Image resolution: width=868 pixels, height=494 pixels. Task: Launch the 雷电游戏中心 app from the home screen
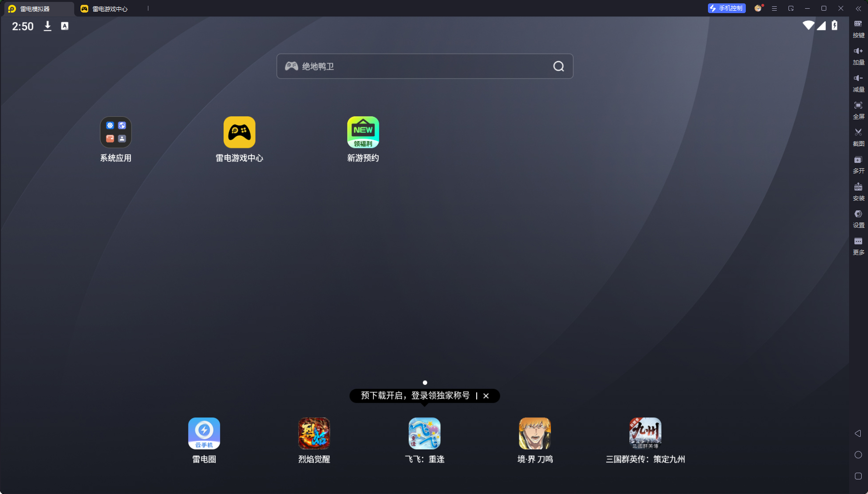coord(239,132)
